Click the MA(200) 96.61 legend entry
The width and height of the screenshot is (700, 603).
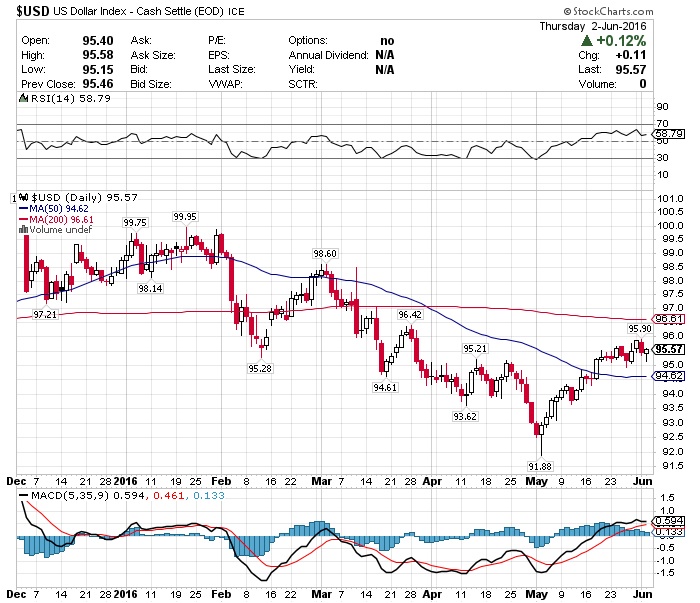point(56,219)
